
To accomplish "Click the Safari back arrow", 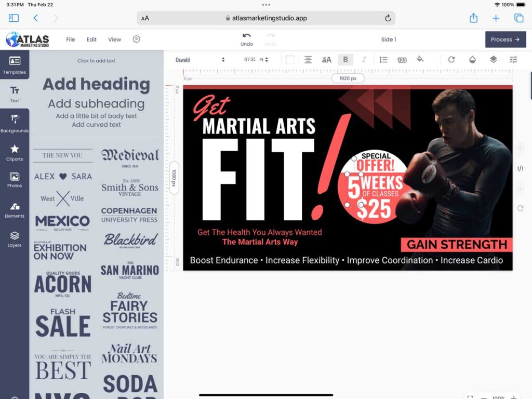I will (36, 18).
